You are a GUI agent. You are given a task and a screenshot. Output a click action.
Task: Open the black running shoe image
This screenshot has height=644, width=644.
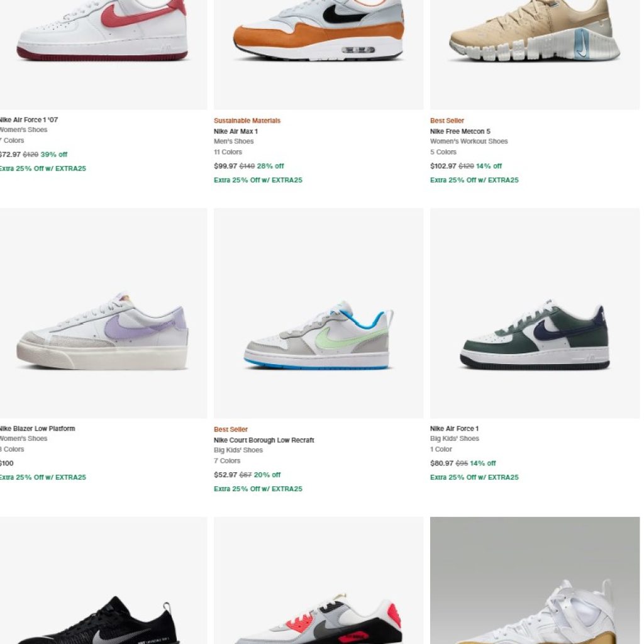click(103, 580)
